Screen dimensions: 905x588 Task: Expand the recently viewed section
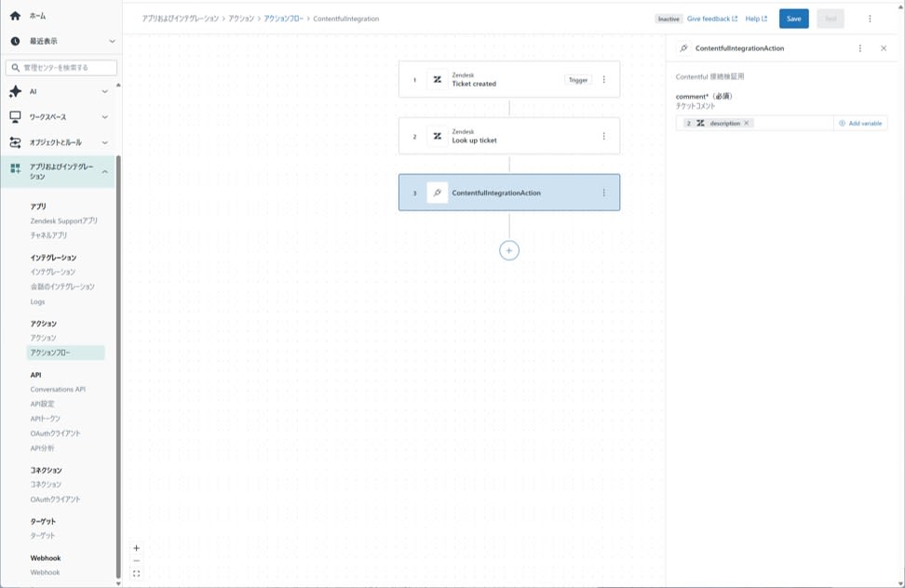112,41
